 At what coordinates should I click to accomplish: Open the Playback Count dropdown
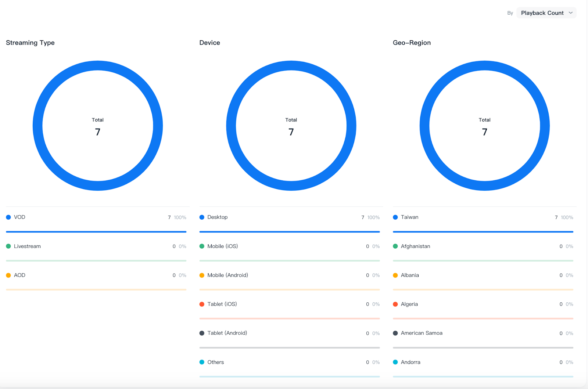(542, 13)
